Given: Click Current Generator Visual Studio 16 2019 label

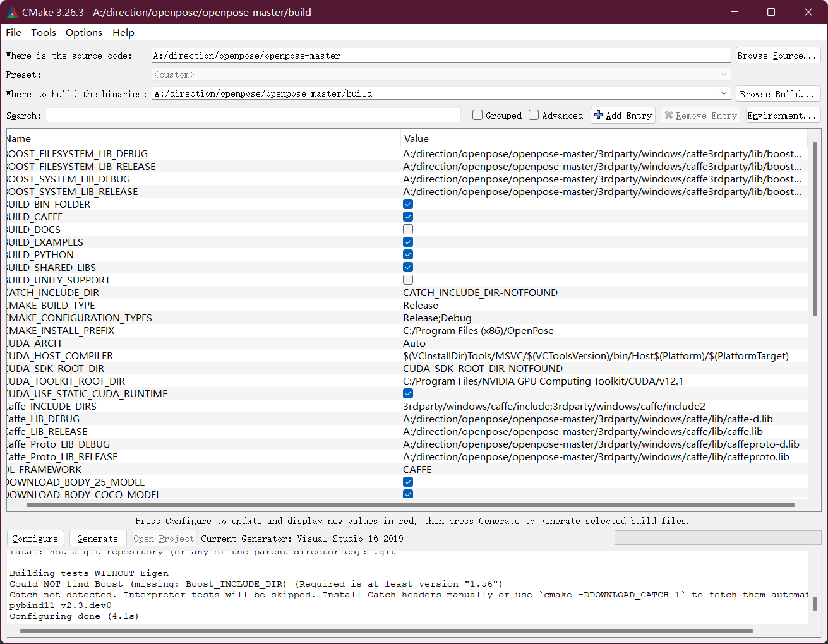Looking at the screenshot, I should (x=302, y=539).
